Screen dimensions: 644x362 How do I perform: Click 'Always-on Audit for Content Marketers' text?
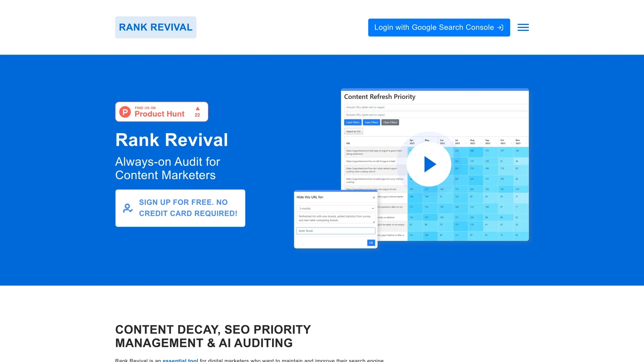click(x=168, y=168)
